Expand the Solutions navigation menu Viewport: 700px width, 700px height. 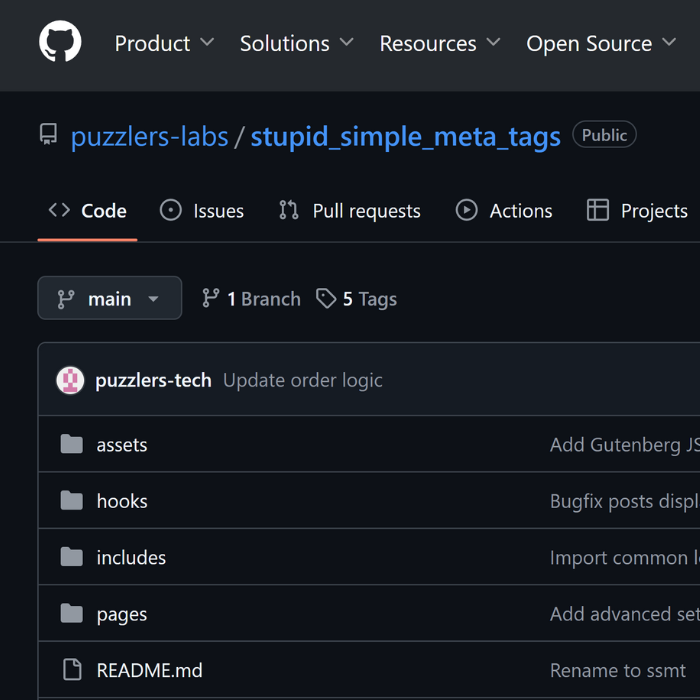[x=296, y=43]
